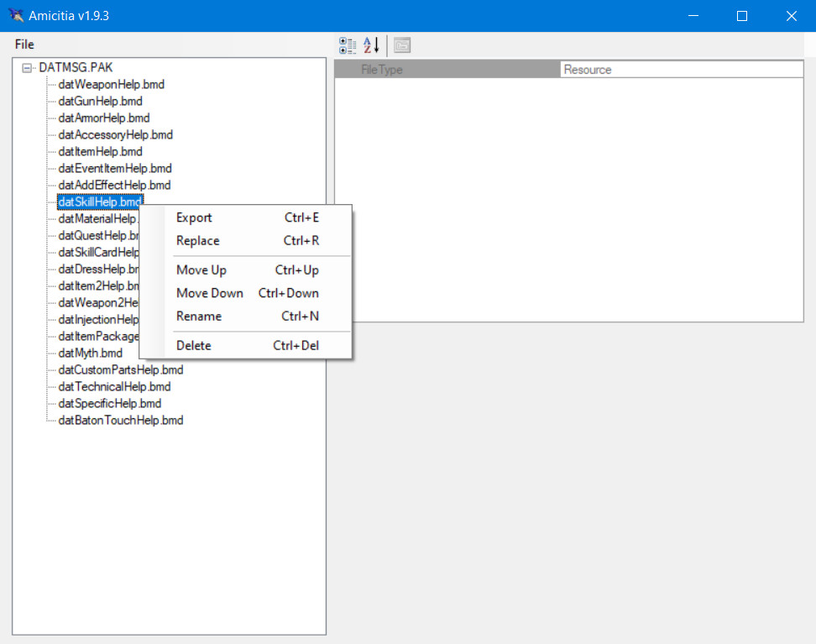Click the Property Pages icon
816x644 pixels.
pyautogui.click(x=402, y=45)
